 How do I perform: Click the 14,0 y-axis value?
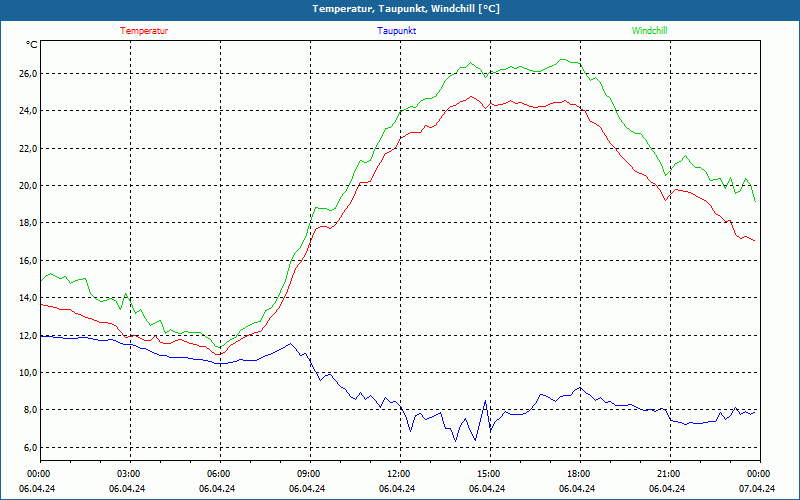28,298
